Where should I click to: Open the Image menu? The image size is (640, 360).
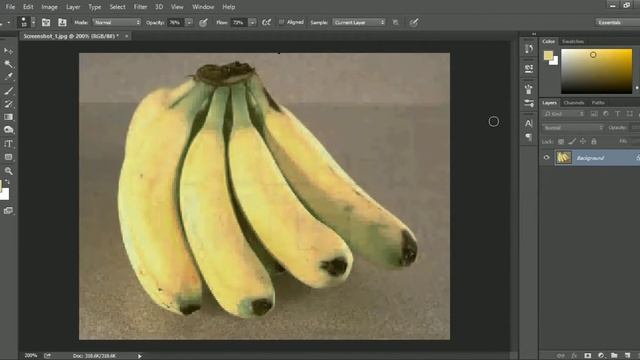pyautogui.click(x=49, y=7)
